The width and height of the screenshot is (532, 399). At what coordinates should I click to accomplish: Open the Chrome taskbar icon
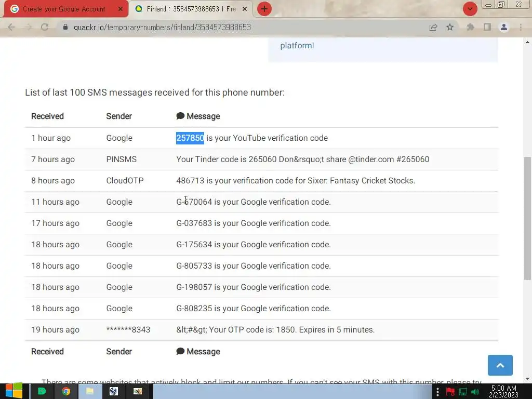point(66,391)
